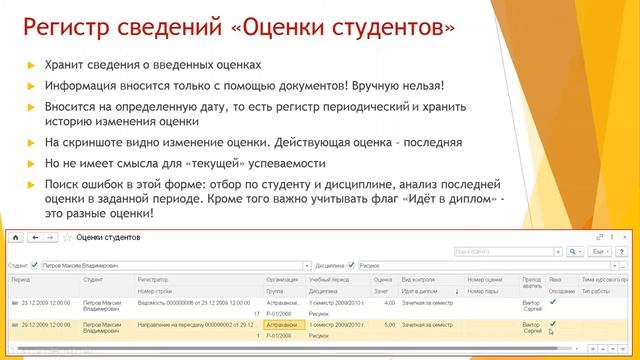The width and height of the screenshot is (640, 360).
Task: Jump to last record with list navigation button
Action: (x=622, y=349)
